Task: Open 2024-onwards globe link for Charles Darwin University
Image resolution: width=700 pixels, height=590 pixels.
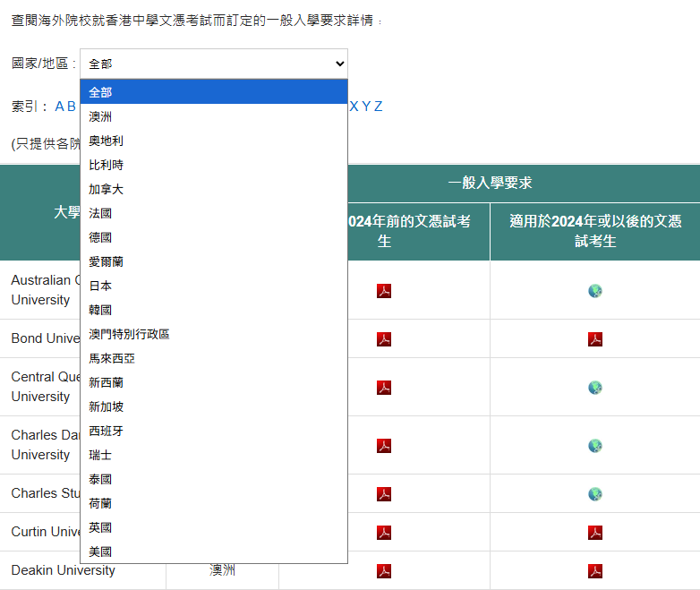Action: [x=595, y=445]
